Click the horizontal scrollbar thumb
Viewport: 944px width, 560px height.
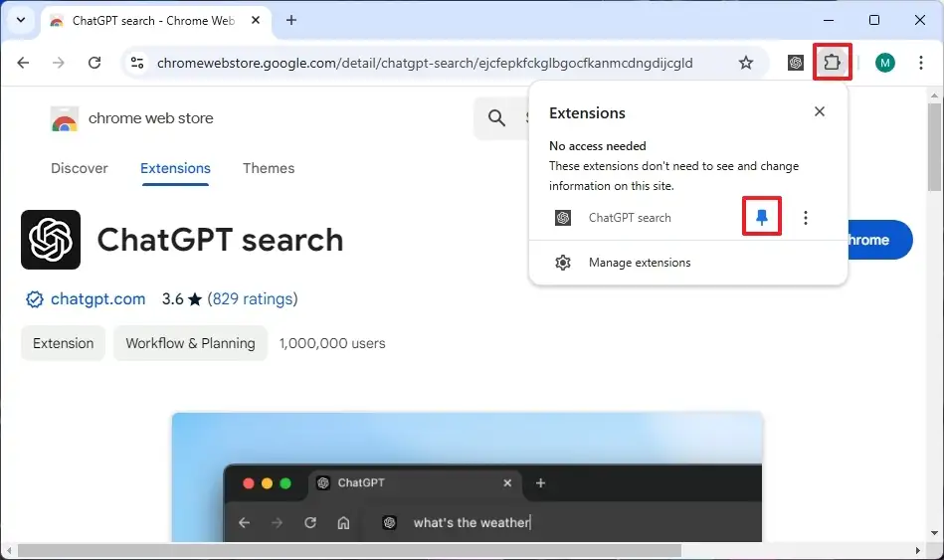pos(349,551)
